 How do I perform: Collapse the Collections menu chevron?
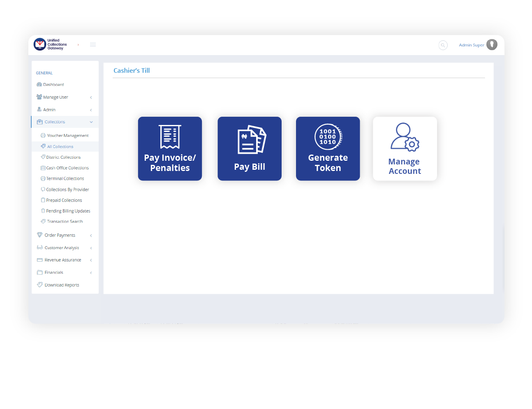coord(91,122)
